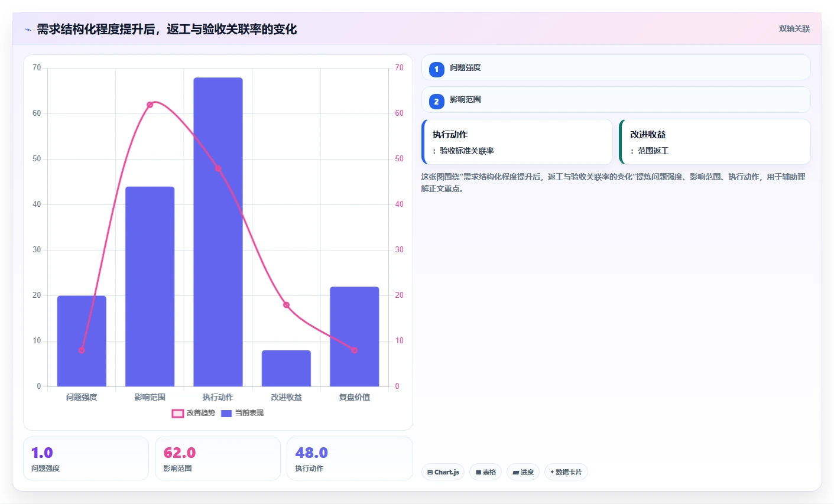Click the 影响范围 bar in the chart
Screen dimensions: 834x504
point(150,287)
